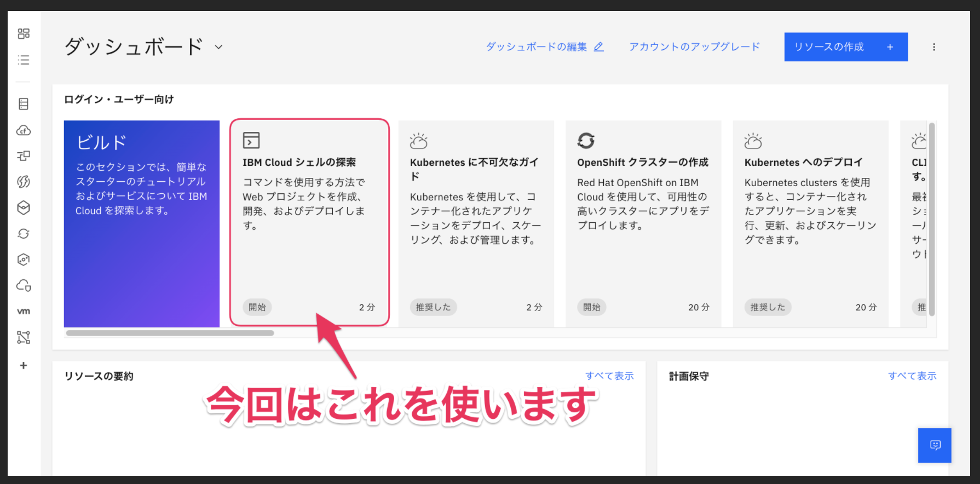Open the feedback chat button
The width and height of the screenshot is (980, 484).
click(935, 445)
